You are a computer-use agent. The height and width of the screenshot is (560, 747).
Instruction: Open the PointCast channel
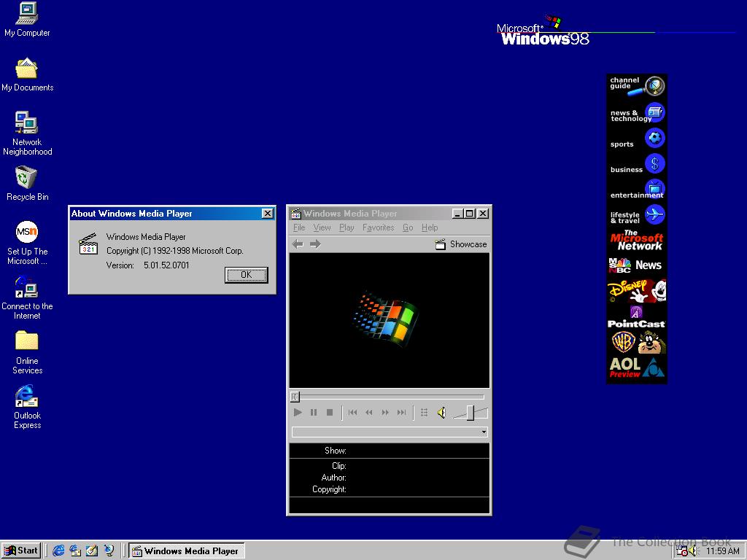click(x=636, y=318)
